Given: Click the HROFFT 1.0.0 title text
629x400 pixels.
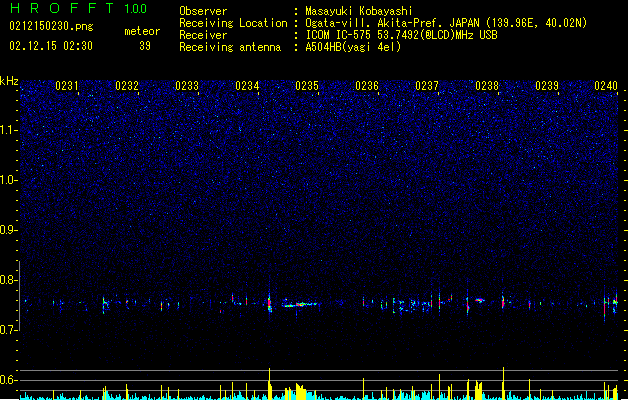Looking at the screenshot, I should click(x=78, y=8).
